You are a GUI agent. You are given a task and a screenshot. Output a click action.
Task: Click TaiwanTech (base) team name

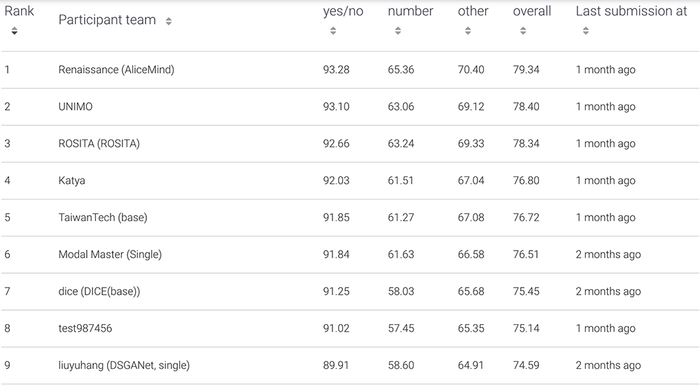click(x=103, y=218)
